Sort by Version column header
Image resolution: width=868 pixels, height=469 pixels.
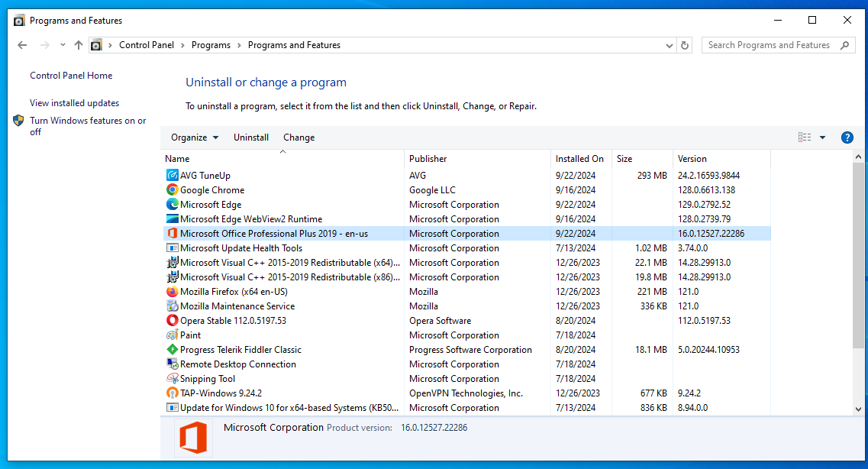(721, 158)
